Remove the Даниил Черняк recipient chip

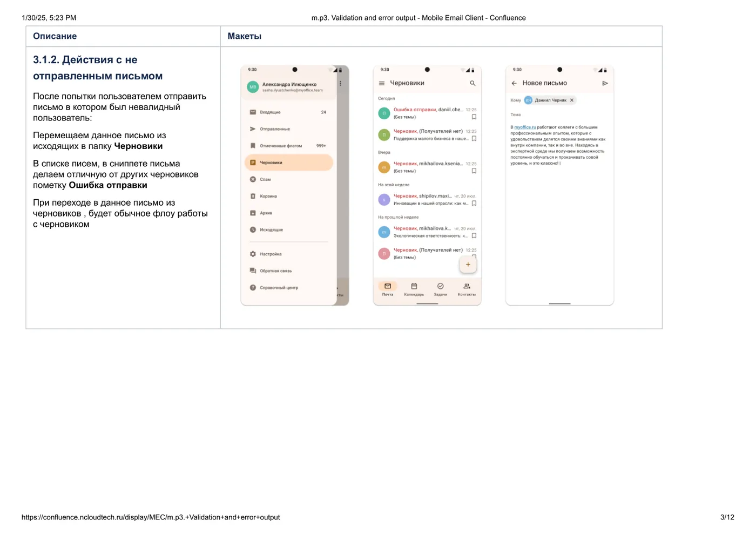[x=572, y=100]
